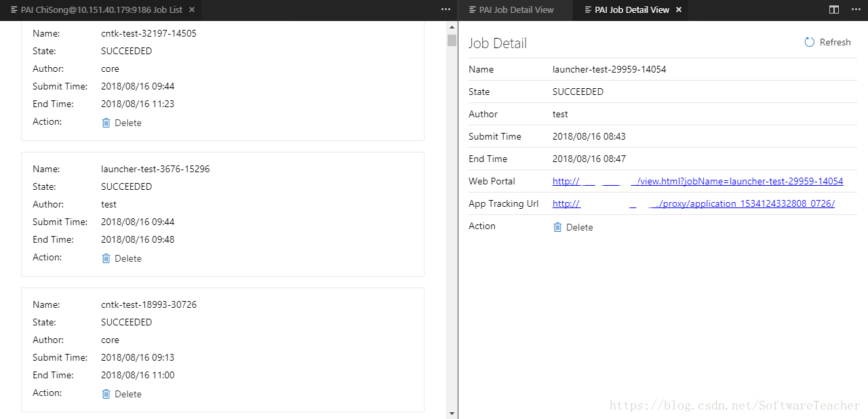Split the editor with the layout icon
This screenshot has width=868, height=419.
coord(834,9)
